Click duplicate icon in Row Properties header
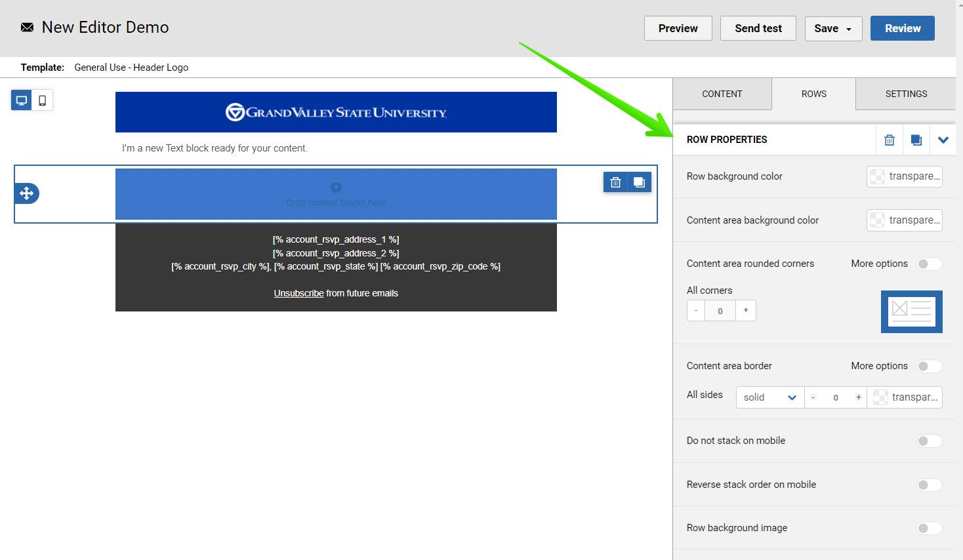963x560 pixels. coord(916,140)
